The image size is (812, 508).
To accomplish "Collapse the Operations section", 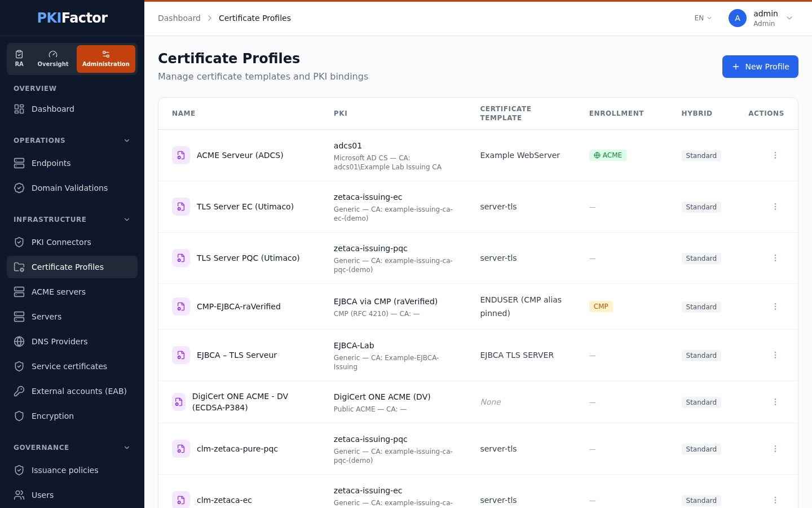I will (x=127, y=141).
